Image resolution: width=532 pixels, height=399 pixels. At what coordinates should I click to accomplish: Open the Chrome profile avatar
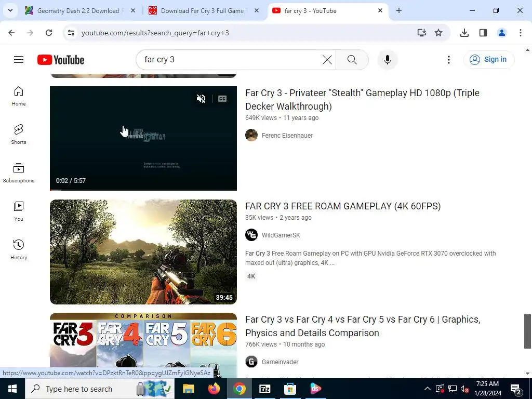pyautogui.click(x=502, y=33)
